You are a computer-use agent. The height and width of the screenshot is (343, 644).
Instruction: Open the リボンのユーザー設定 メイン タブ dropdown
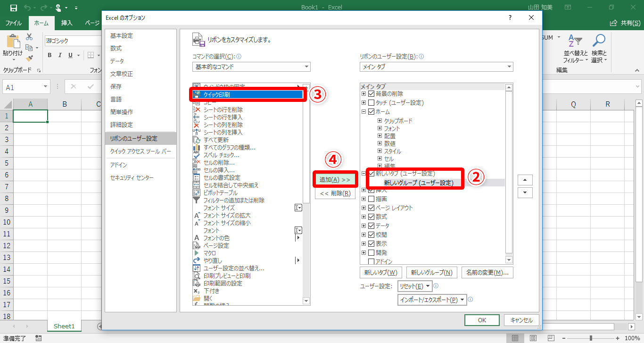(436, 67)
